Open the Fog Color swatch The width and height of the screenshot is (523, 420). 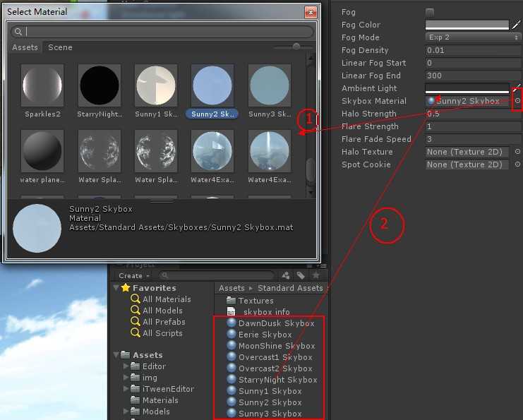(x=467, y=25)
